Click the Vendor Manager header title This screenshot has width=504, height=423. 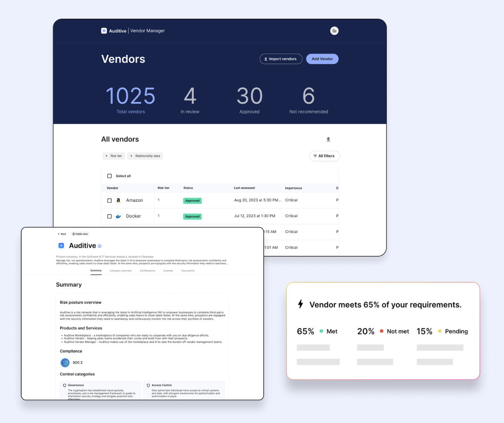147,31
